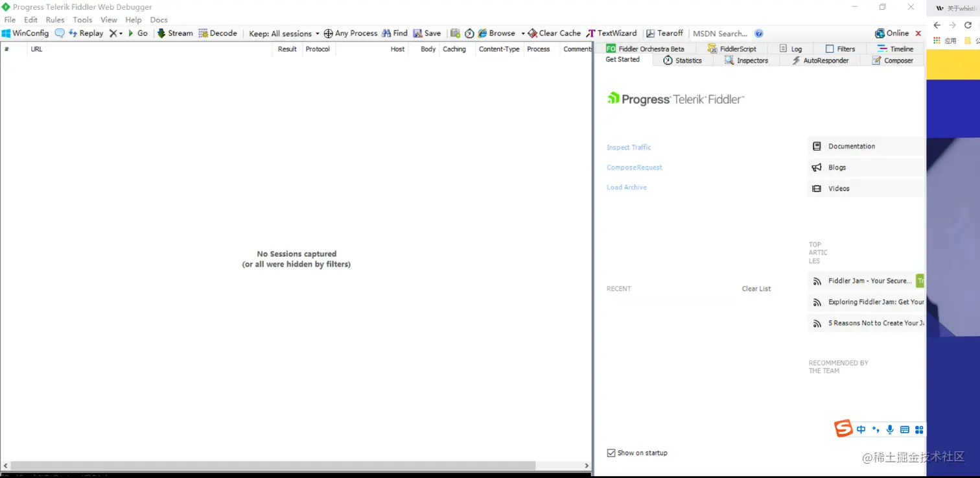The height and width of the screenshot is (478, 980).
Task: Click the Go resume button
Action: click(x=138, y=33)
